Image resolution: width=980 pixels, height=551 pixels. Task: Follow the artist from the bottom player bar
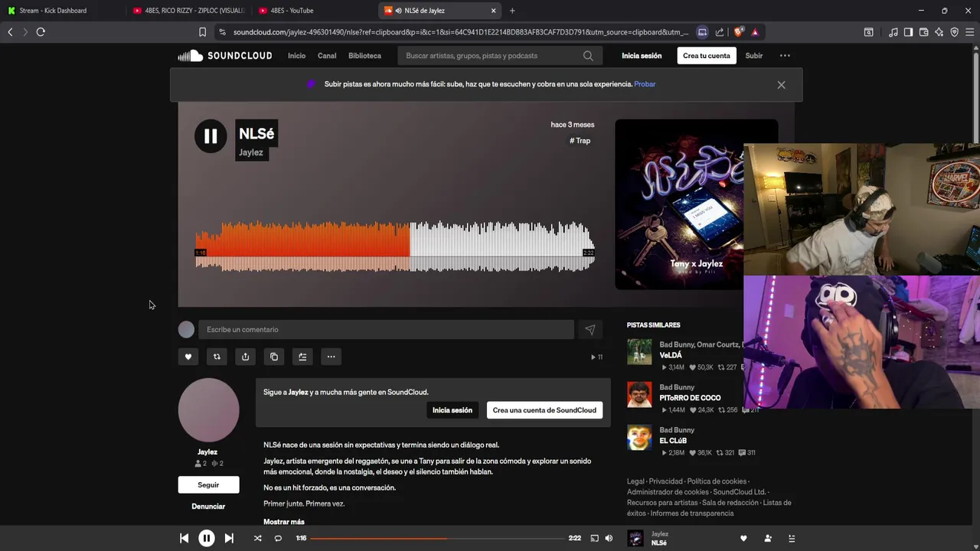click(x=768, y=538)
